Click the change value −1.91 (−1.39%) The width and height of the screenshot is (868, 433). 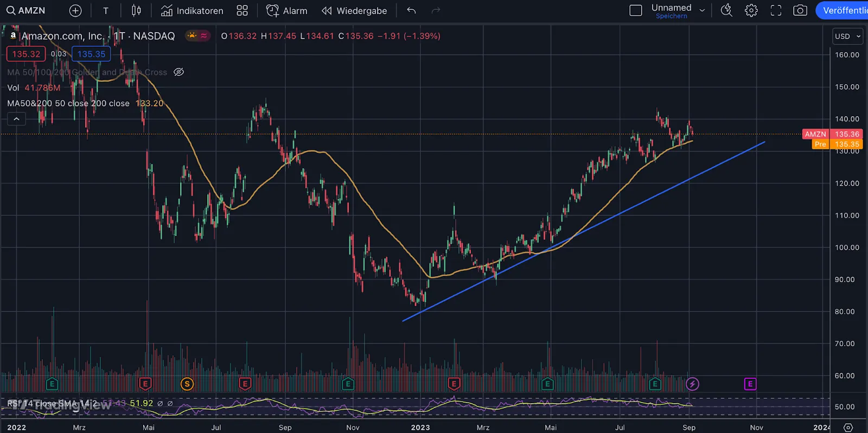click(409, 36)
